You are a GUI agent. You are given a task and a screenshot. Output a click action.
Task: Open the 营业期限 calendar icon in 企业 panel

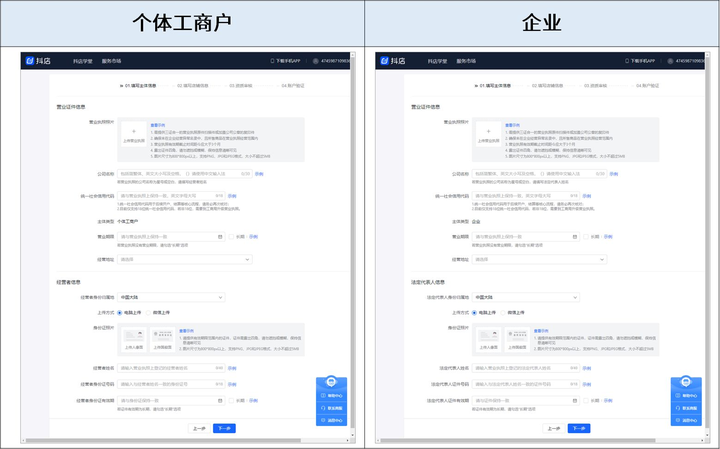pos(575,237)
